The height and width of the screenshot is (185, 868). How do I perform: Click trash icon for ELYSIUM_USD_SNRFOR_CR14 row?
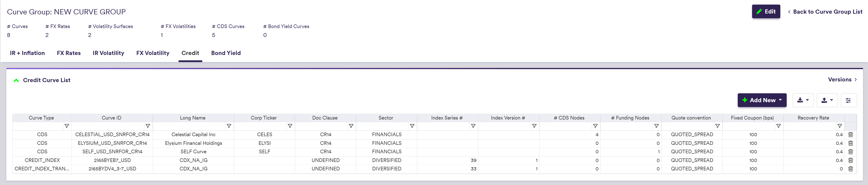pos(850,143)
